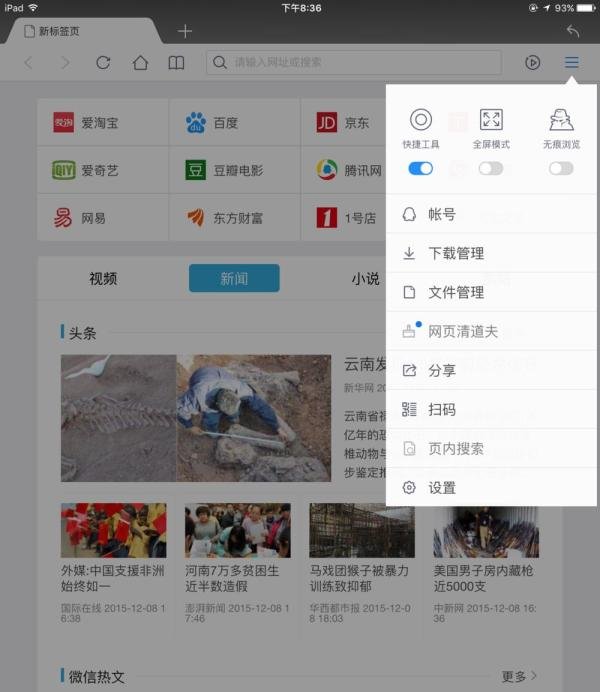Close the hamburger menu icon
Screen dimensions: 600x692
pos(572,62)
